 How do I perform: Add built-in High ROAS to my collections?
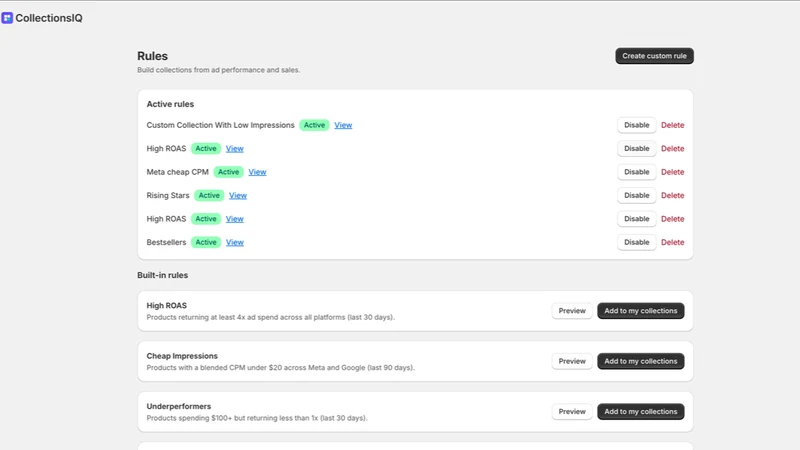641,311
